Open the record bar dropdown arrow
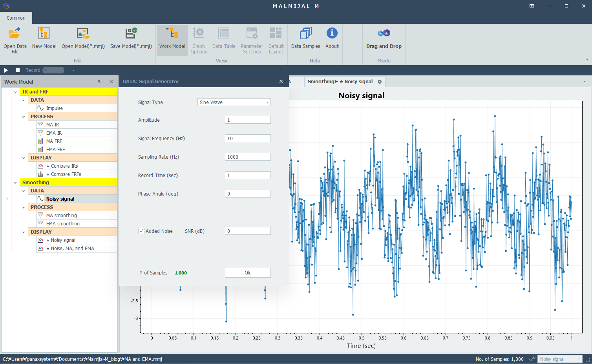Image resolution: width=592 pixels, height=364 pixels. 73,70
